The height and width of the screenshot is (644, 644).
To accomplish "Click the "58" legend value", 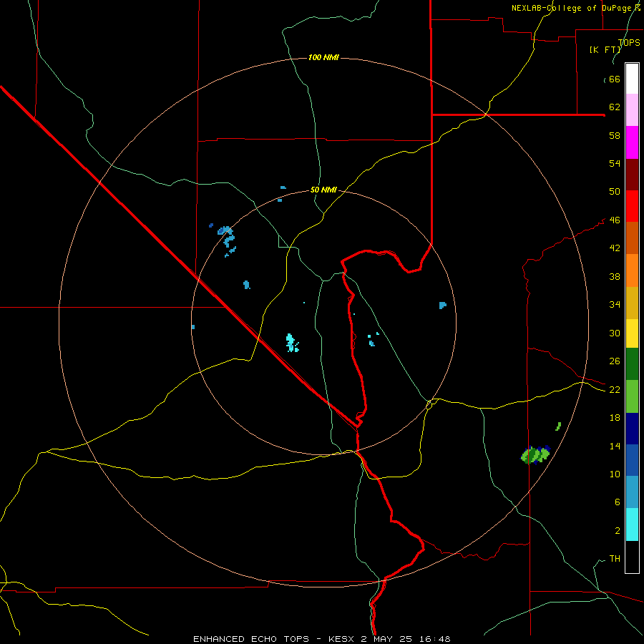I will 615,135.
